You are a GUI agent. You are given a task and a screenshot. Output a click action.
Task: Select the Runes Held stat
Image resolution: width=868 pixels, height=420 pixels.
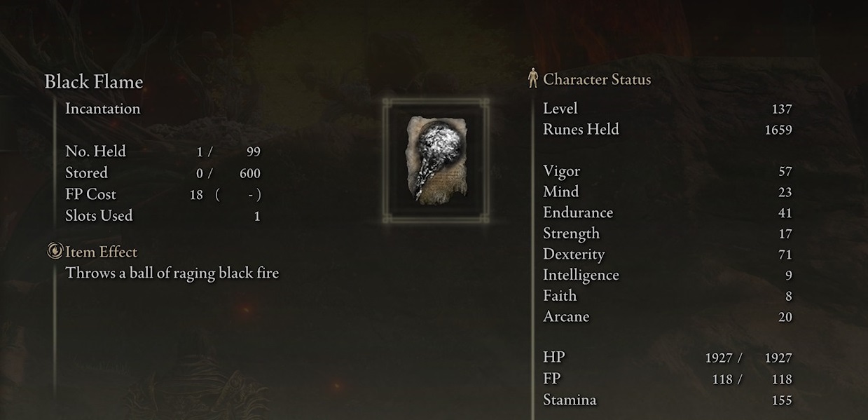(x=667, y=130)
